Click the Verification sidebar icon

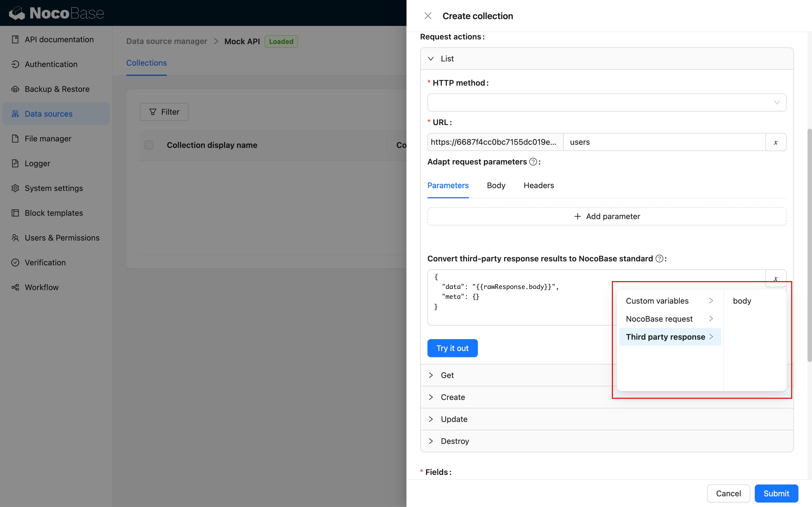(15, 263)
